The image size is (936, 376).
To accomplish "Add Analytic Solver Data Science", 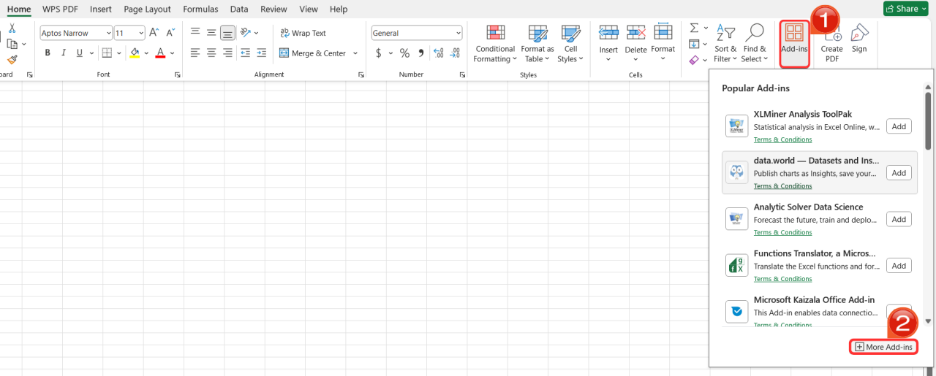I will tap(899, 219).
